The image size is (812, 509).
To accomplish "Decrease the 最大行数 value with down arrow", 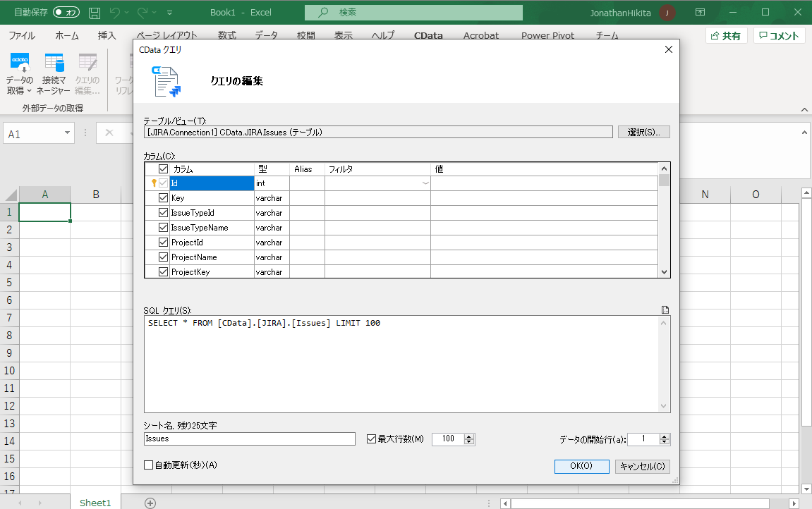I will tap(469, 442).
